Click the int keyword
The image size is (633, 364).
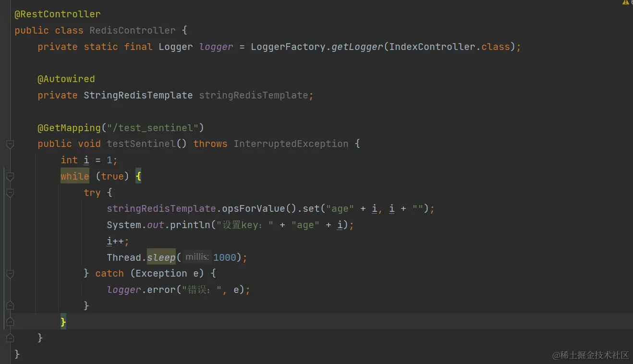[x=69, y=160]
